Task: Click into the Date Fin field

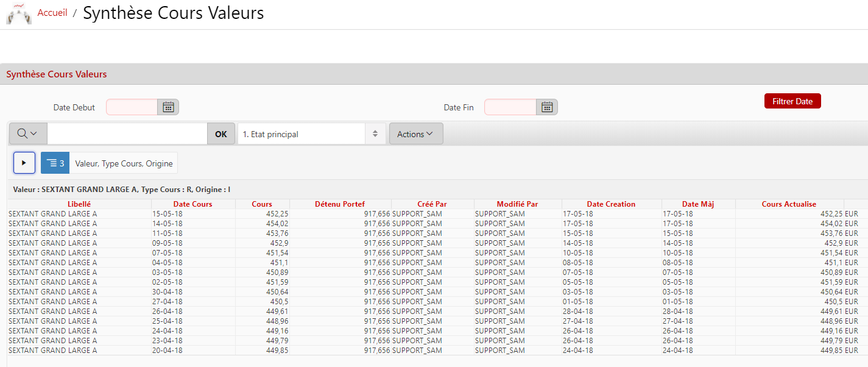Action: tap(510, 107)
